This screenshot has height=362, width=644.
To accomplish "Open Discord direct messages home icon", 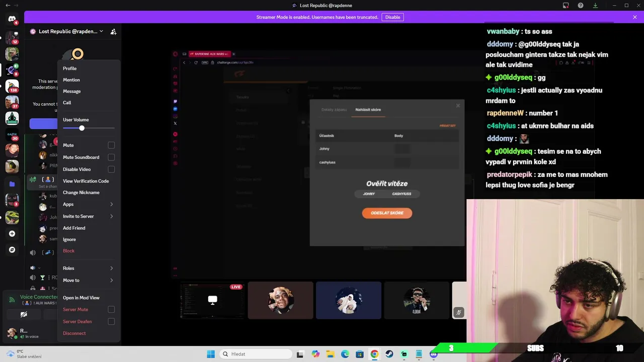I will 12,19.
